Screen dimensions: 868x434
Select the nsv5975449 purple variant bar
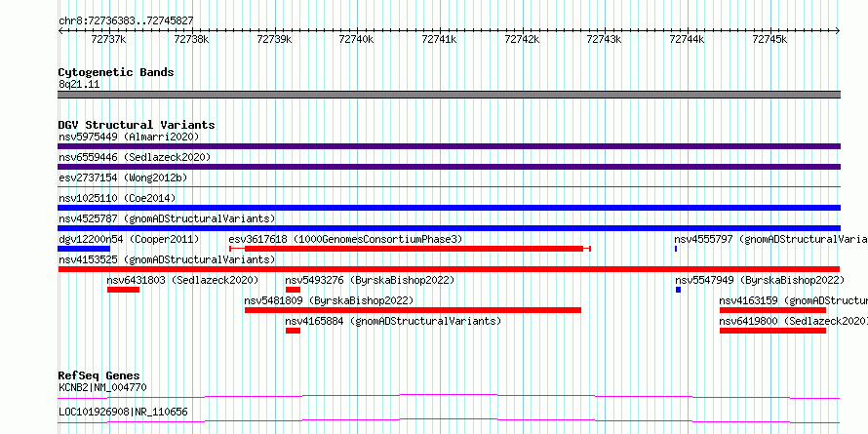[449, 146]
